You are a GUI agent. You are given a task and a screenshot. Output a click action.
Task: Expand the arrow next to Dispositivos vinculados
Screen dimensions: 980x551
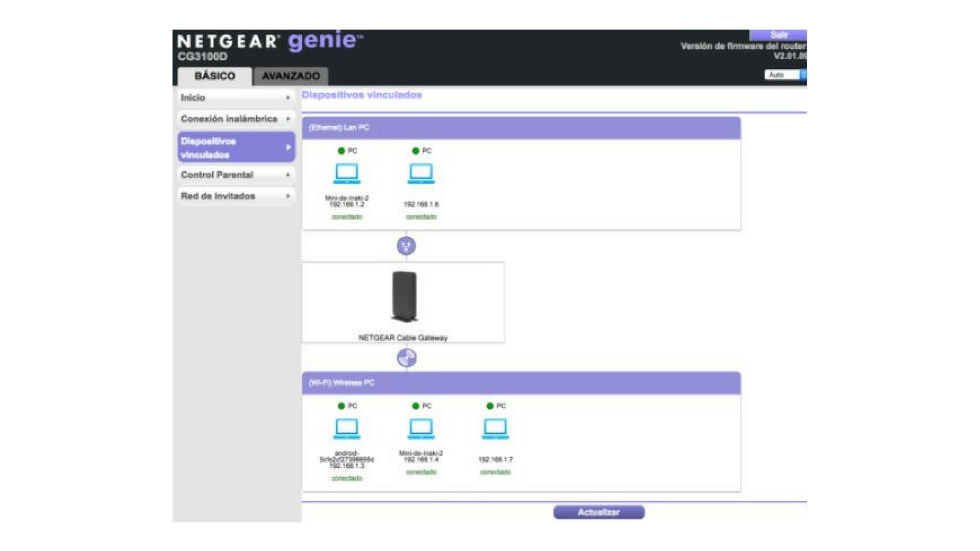click(288, 147)
